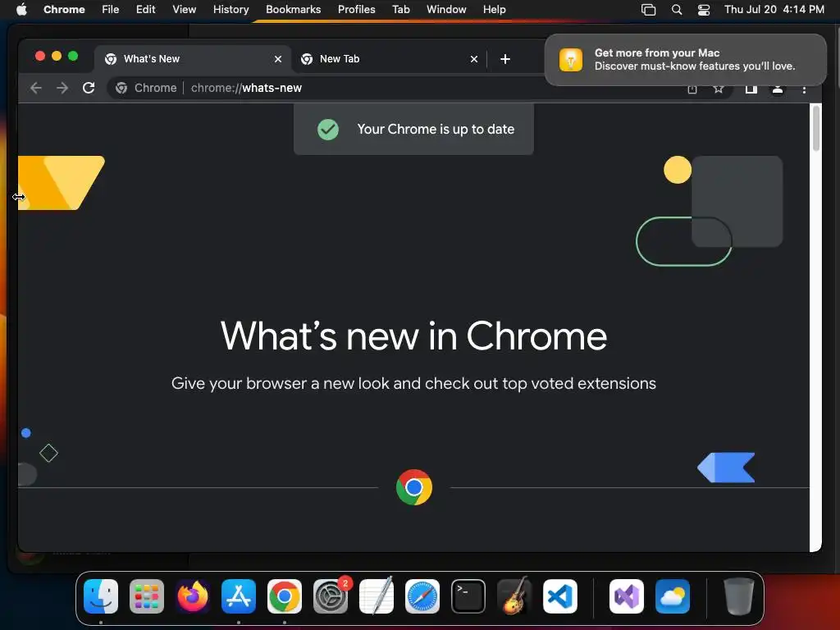Image resolution: width=840 pixels, height=630 pixels.
Task: Open a new tab with plus button
Action: [504, 59]
